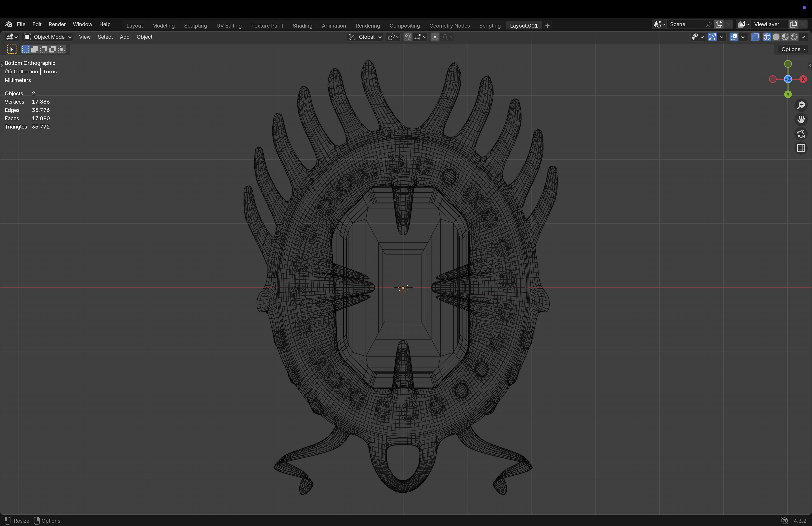812x526 pixels.
Task: Toggle the camera view icon
Action: (x=801, y=134)
